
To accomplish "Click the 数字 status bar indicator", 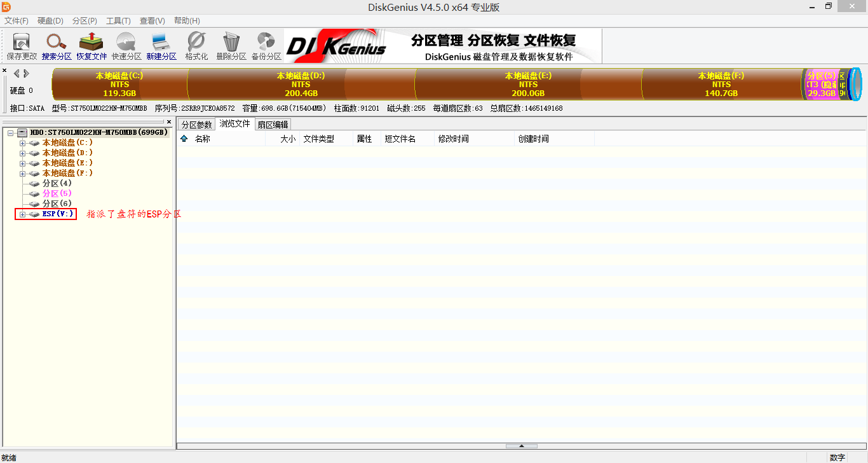I will [837, 458].
